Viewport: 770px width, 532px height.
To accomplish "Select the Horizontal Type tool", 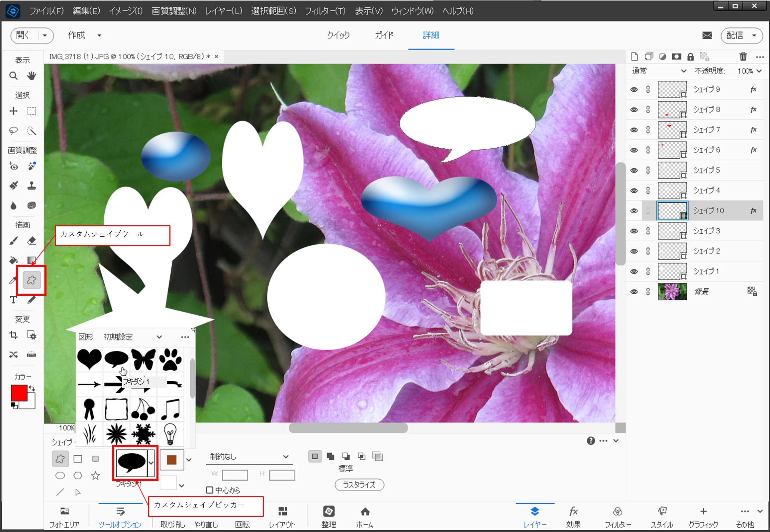I will pyautogui.click(x=13, y=300).
